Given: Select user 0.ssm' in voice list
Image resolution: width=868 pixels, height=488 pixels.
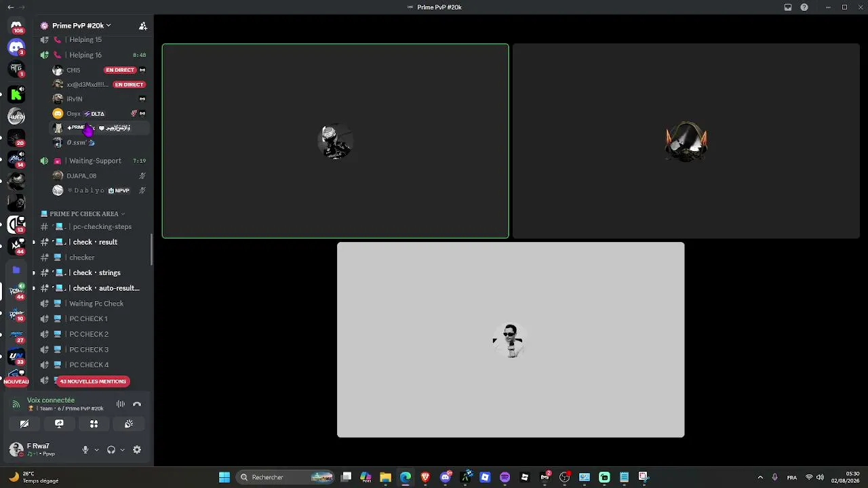Looking at the screenshot, I should 100,142.
